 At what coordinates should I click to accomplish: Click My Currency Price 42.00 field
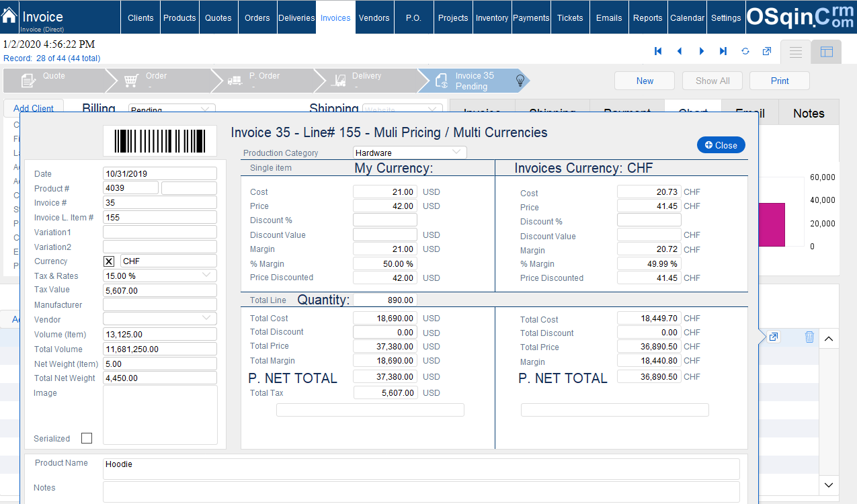385,206
